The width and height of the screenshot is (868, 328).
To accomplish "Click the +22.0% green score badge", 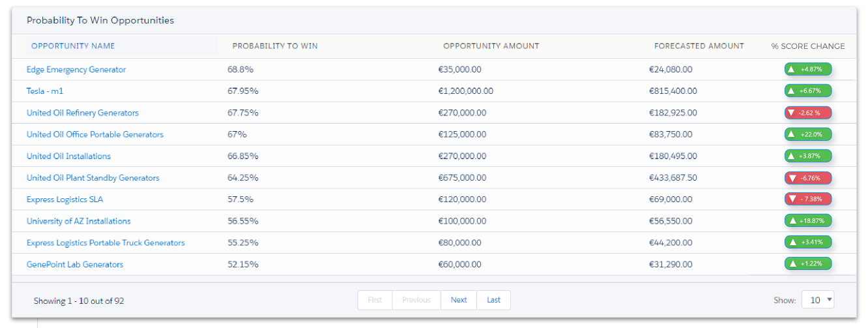I will (808, 134).
